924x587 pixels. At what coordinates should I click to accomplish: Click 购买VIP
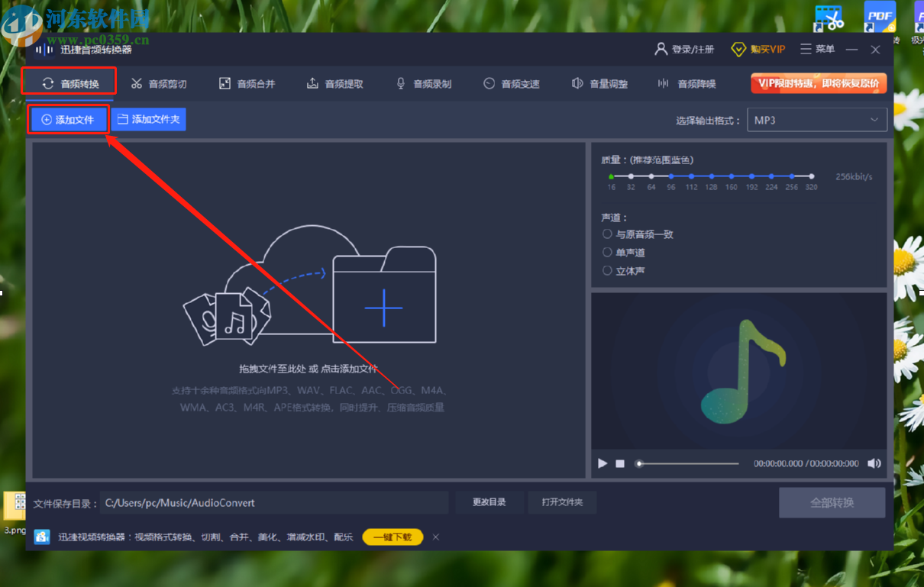tap(758, 50)
